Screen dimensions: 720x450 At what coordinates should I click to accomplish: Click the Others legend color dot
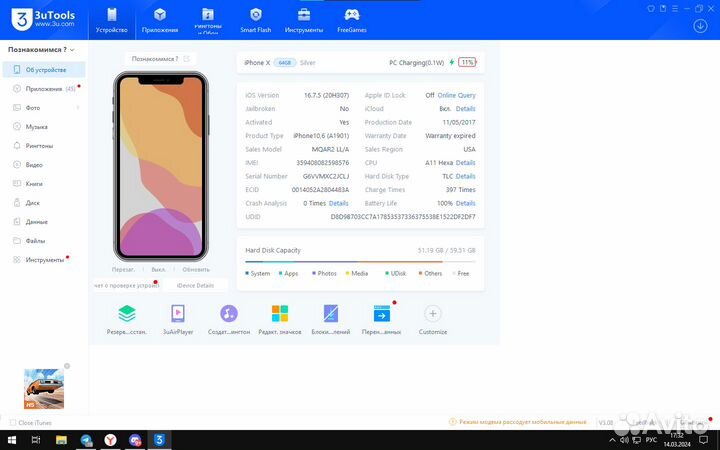420,273
